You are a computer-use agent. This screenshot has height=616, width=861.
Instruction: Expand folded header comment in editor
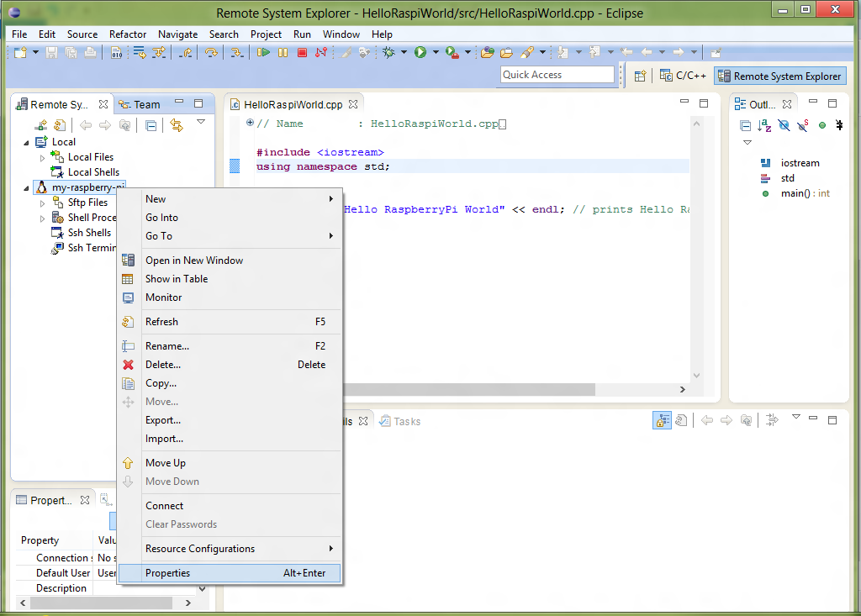(250, 123)
